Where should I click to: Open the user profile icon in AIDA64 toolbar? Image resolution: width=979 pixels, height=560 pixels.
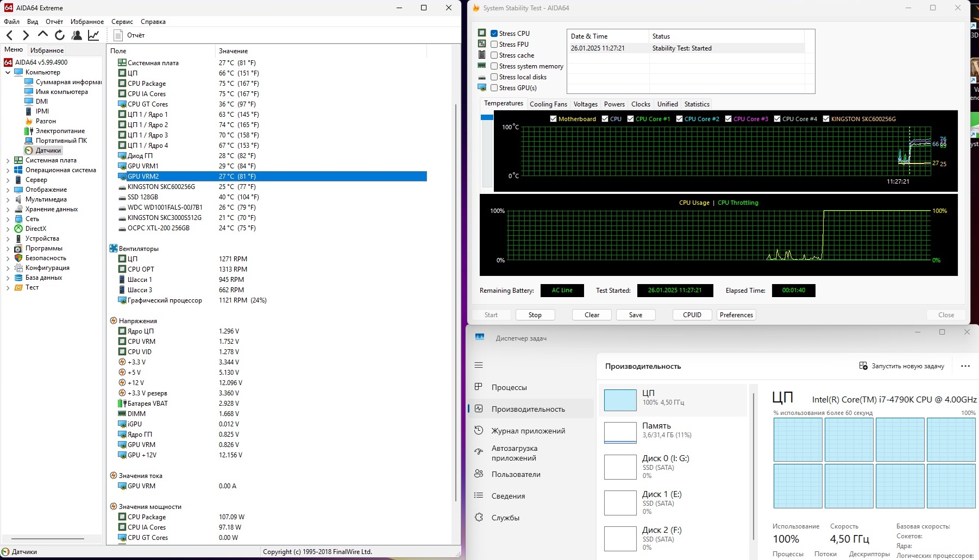tap(77, 35)
